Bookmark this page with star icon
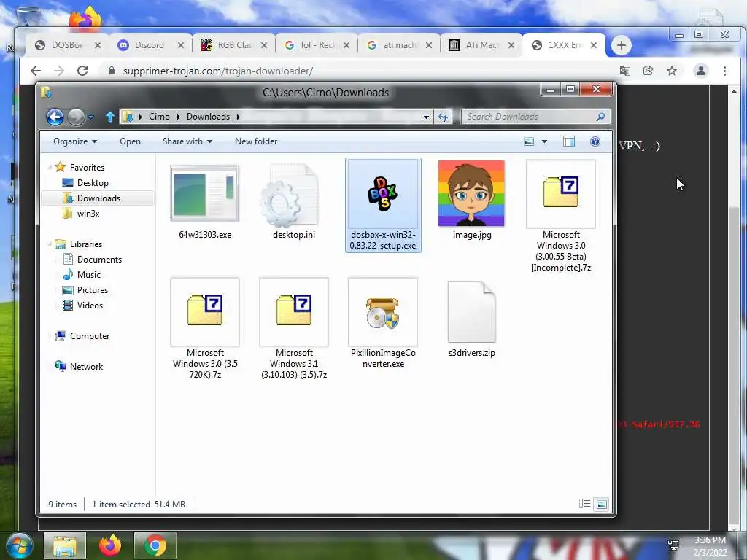Screen dimensions: 747x560 [x=672, y=71]
